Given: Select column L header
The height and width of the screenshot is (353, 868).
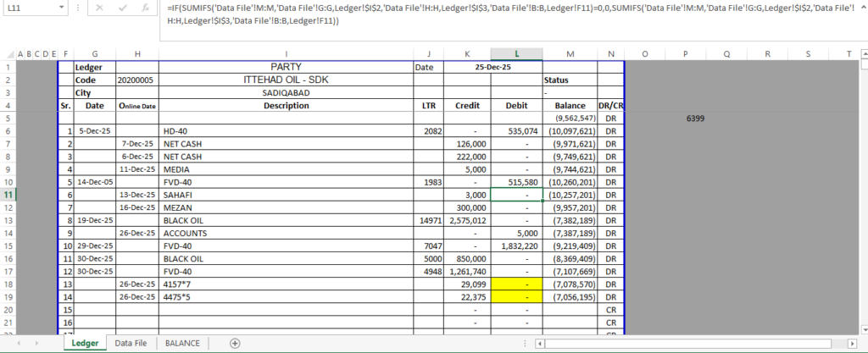Looking at the screenshot, I should pyautogui.click(x=516, y=53).
